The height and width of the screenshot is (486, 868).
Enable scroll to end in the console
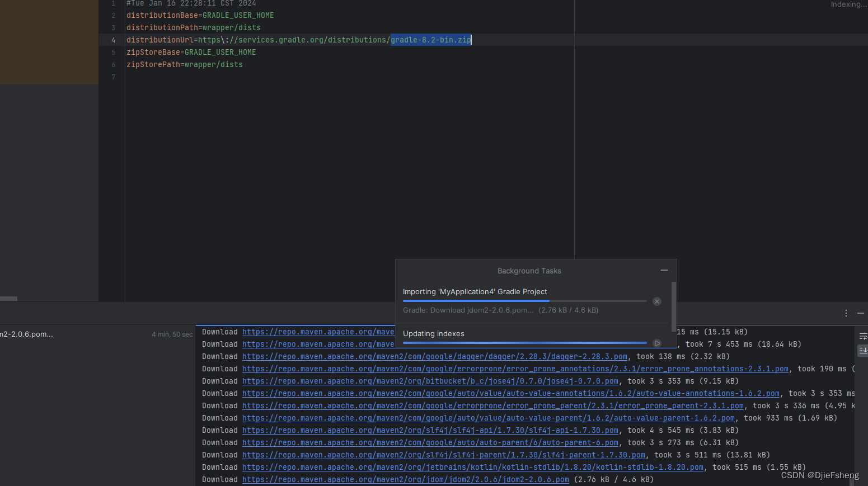click(x=862, y=350)
